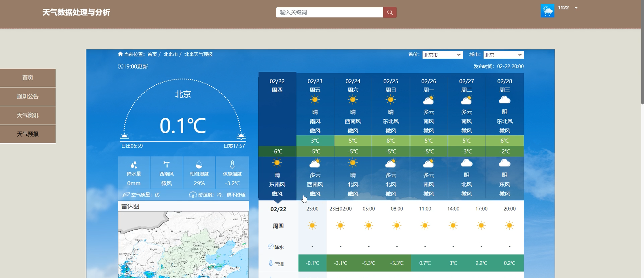Image resolution: width=644 pixels, height=278 pixels.
Task: Click the -3.2℃ feels-like temperature value
Action: (x=232, y=183)
